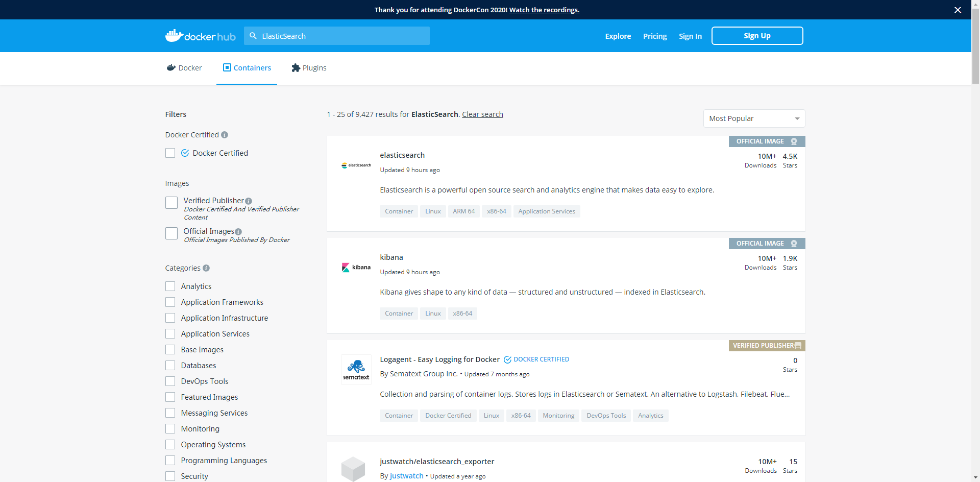Click the justwatch publisher link

coord(406,476)
